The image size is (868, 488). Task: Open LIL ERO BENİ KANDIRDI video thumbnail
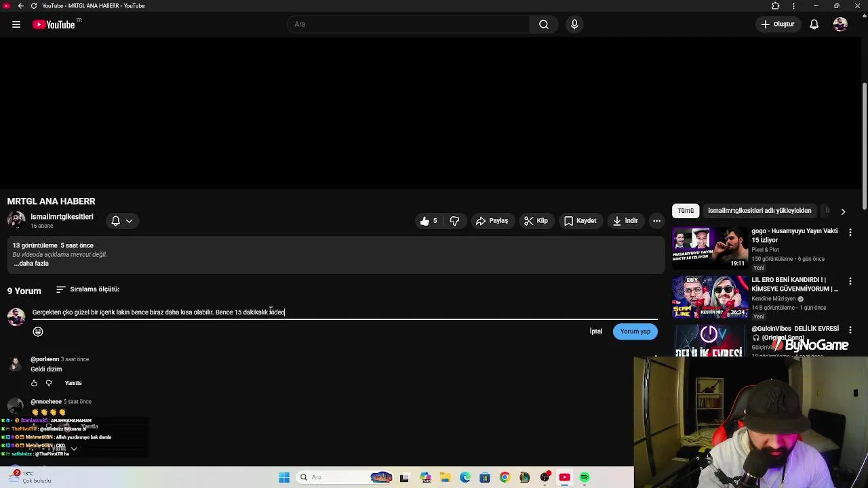click(x=709, y=297)
